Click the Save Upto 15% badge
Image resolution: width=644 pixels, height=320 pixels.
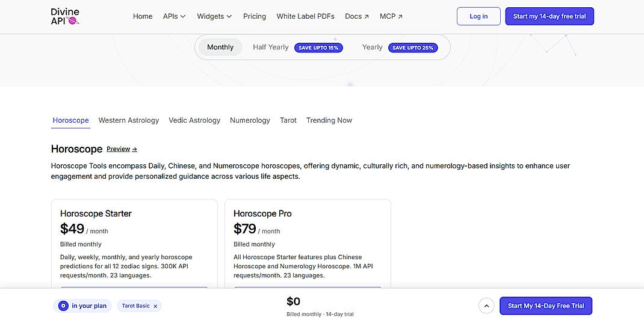click(x=318, y=48)
